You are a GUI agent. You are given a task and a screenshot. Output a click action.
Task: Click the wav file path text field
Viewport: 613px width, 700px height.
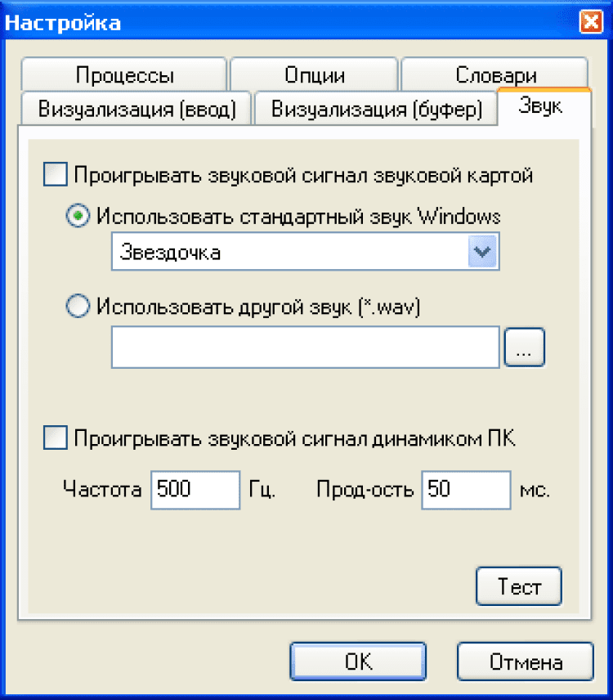(x=305, y=348)
